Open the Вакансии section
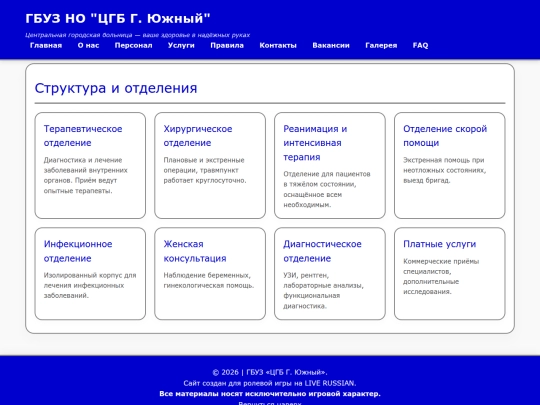 coord(331,45)
